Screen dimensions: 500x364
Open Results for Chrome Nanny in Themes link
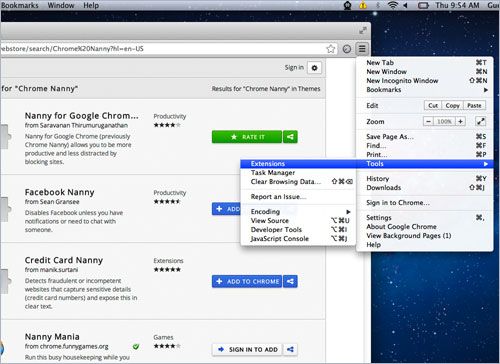(266, 89)
